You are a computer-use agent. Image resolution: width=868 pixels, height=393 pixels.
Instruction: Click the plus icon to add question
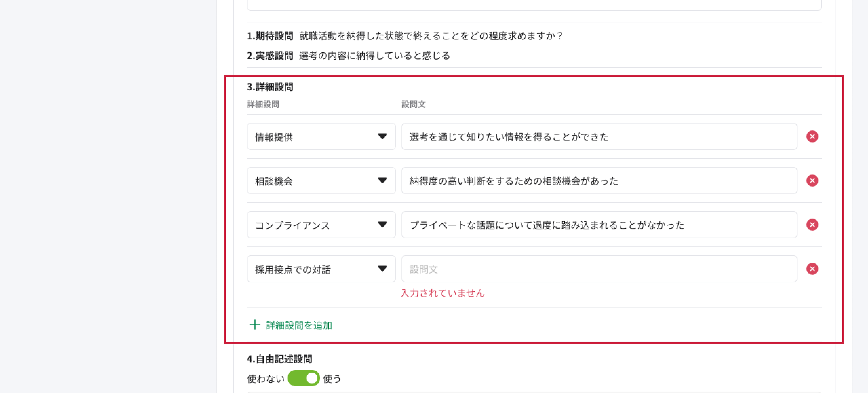(255, 325)
